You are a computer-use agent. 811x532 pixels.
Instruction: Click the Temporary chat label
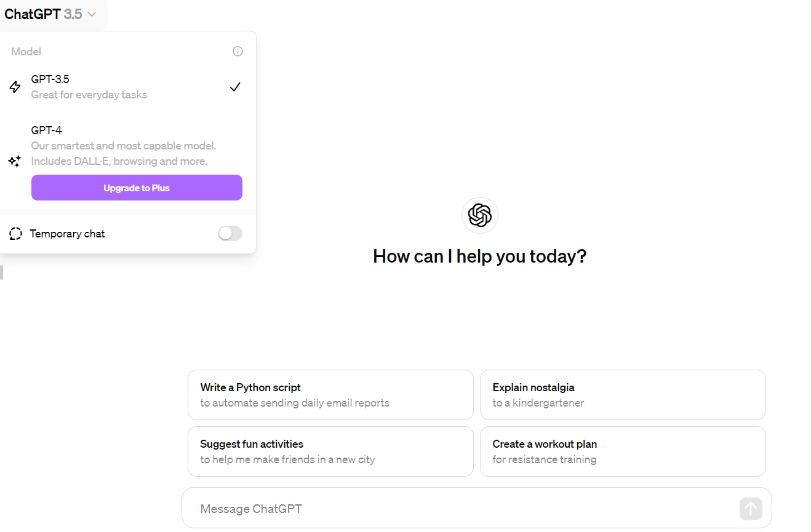click(67, 234)
